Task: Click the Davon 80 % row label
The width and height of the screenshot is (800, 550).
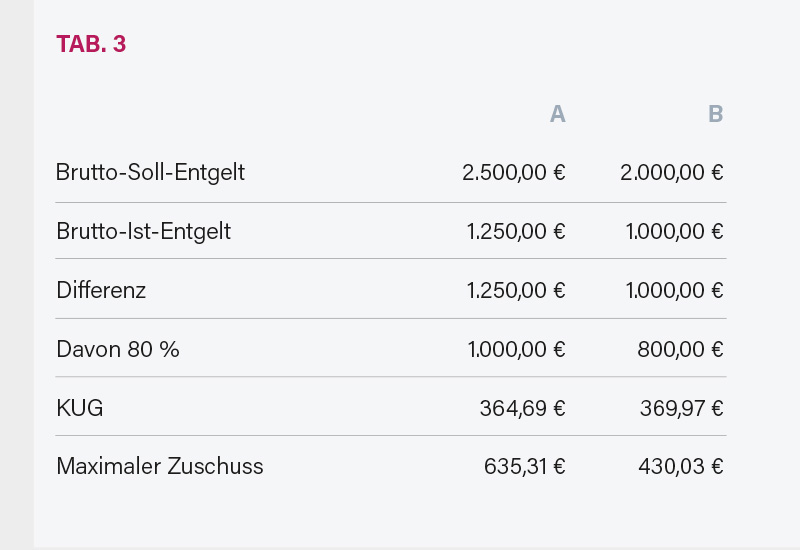Action: (118, 349)
